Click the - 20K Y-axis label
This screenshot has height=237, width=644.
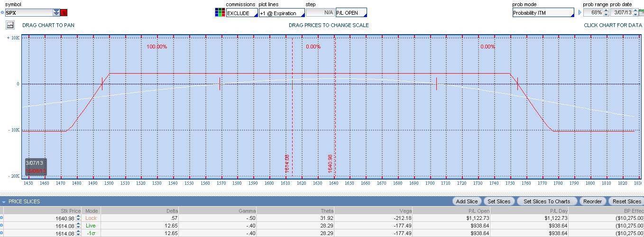tap(13, 176)
